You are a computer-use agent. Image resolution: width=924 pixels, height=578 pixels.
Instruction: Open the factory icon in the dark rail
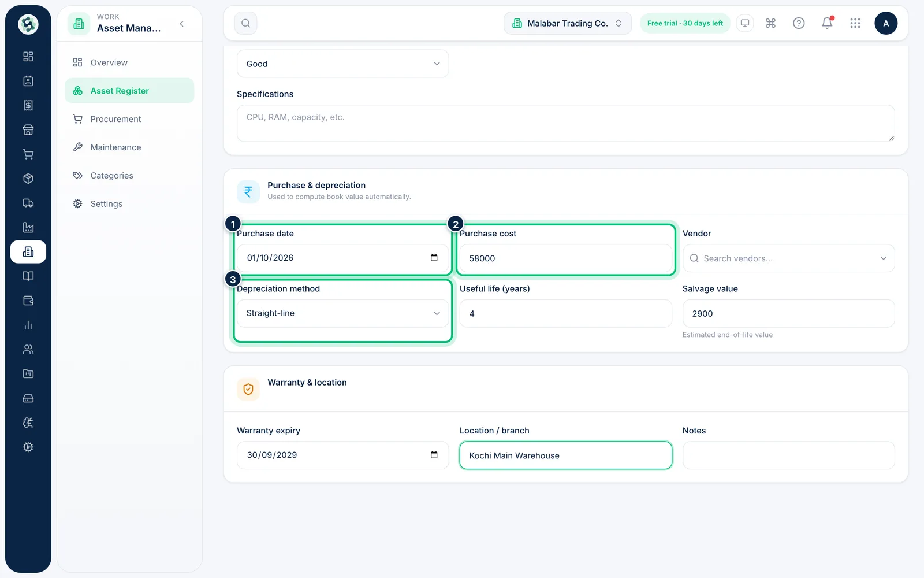click(x=28, y=228)
